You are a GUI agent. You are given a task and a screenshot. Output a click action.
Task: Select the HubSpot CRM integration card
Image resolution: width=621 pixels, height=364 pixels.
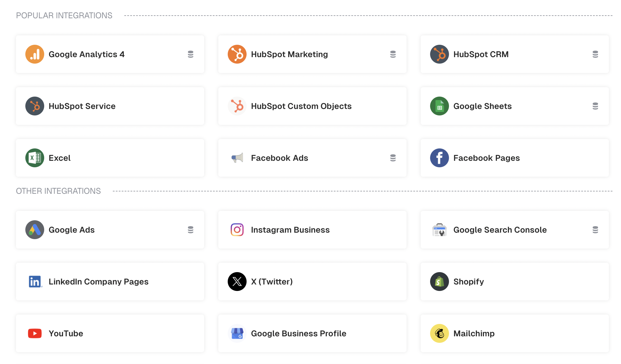click(515, 54)
